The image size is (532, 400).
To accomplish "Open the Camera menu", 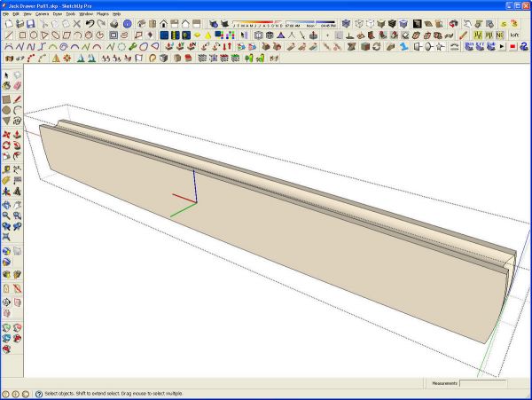I will click(42, 14).
